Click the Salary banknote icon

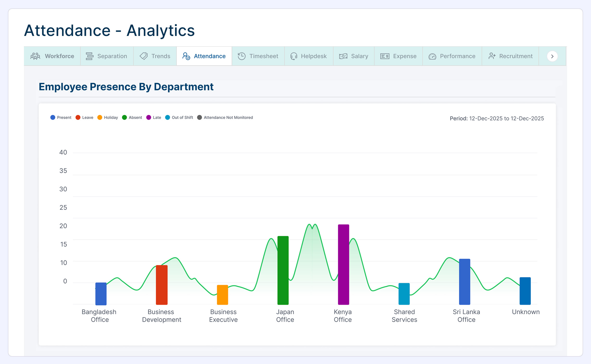pos(343,56)
